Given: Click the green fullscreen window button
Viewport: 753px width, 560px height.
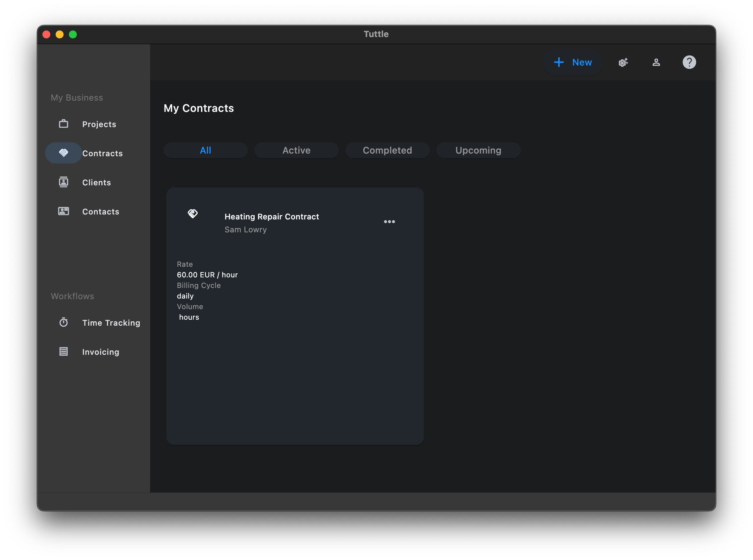Looking at the screenshot, I should coord(73,34).
